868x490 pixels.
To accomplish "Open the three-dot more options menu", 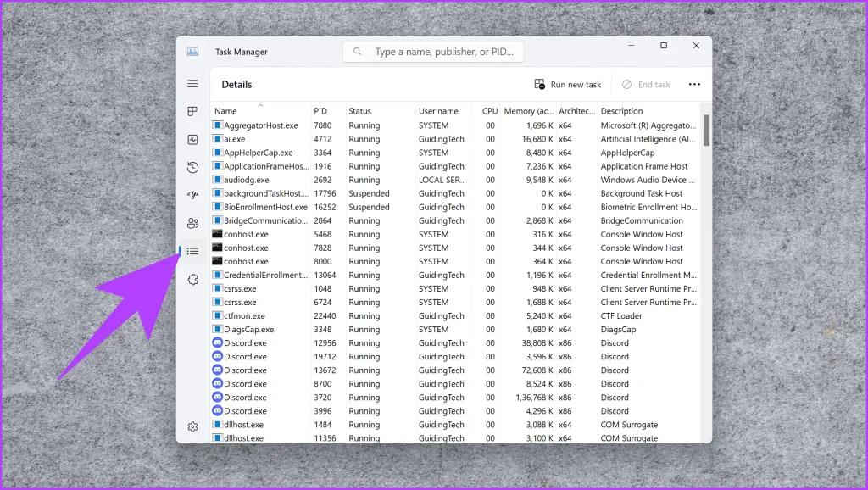I will click(x=694, y=85).
